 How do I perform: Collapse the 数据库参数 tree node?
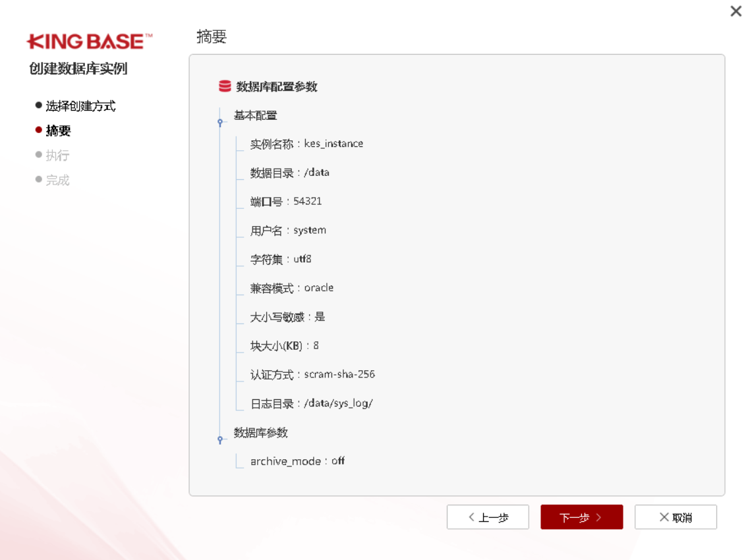pyautogui.click(x=221, y=439)
